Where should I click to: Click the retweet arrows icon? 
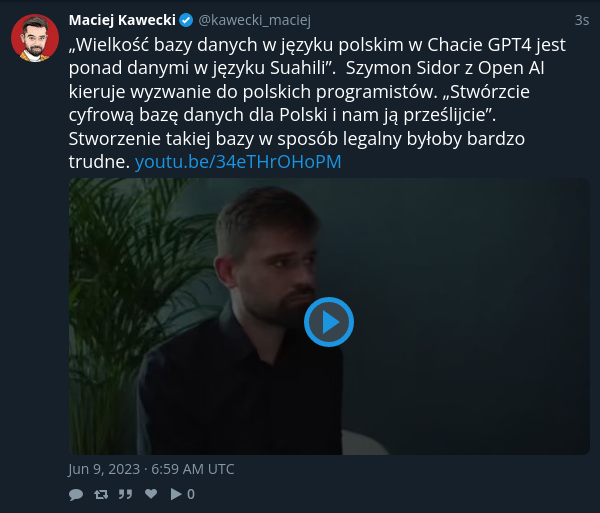[x=101, y=494]
